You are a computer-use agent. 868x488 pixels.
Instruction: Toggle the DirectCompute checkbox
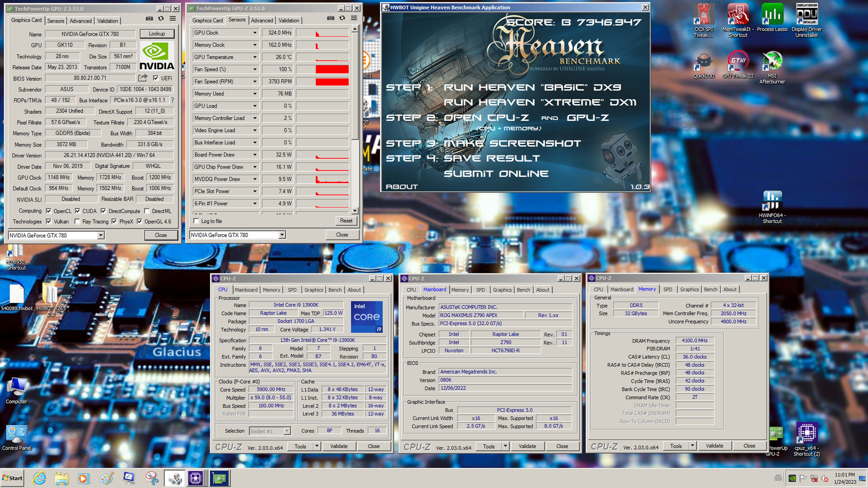[103, 211]
